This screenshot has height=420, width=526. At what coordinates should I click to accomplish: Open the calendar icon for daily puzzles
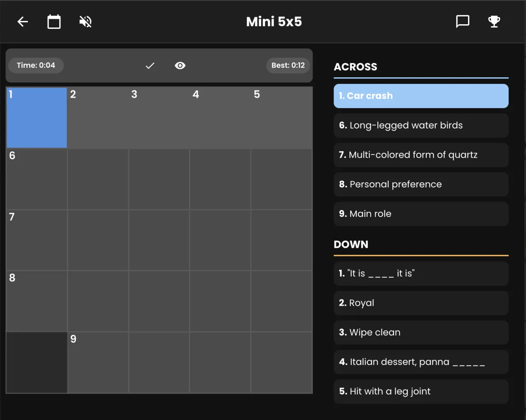54,22
